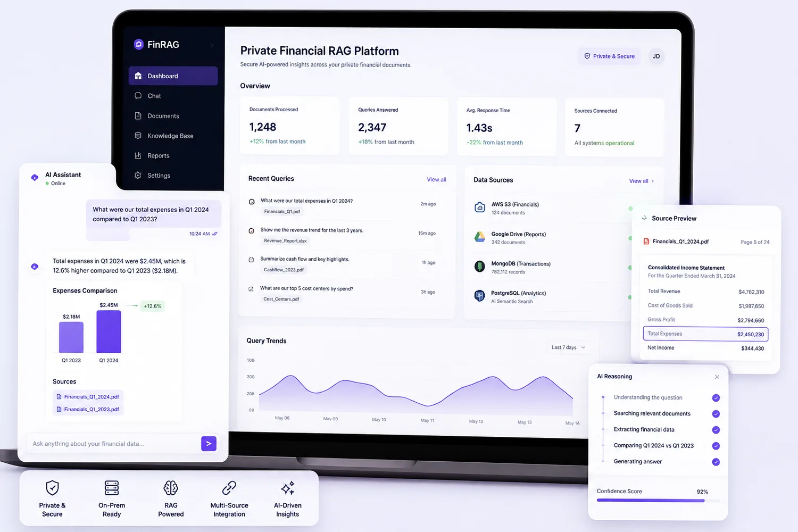798x532 pixels.
Task: Click the Avg. Response Time 1.43s card
Action: click(506, 127)
